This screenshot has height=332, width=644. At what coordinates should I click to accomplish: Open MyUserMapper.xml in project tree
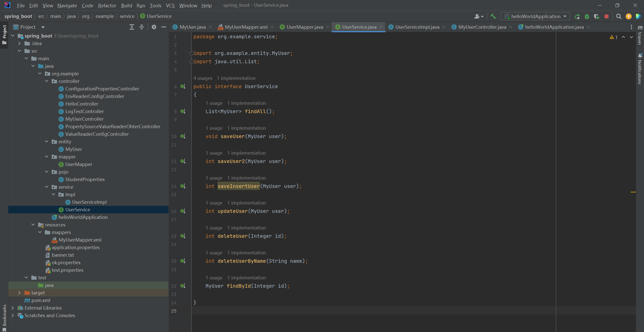coord(80,240)
